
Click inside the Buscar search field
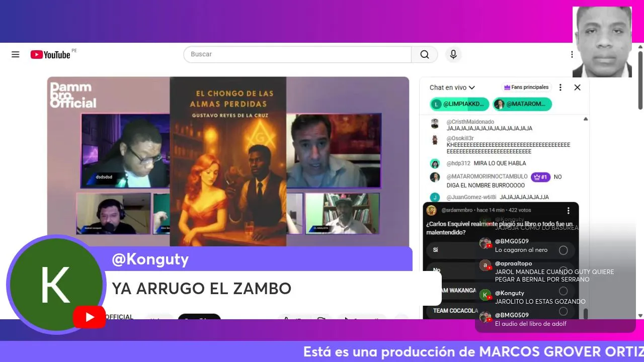[297, 54]
